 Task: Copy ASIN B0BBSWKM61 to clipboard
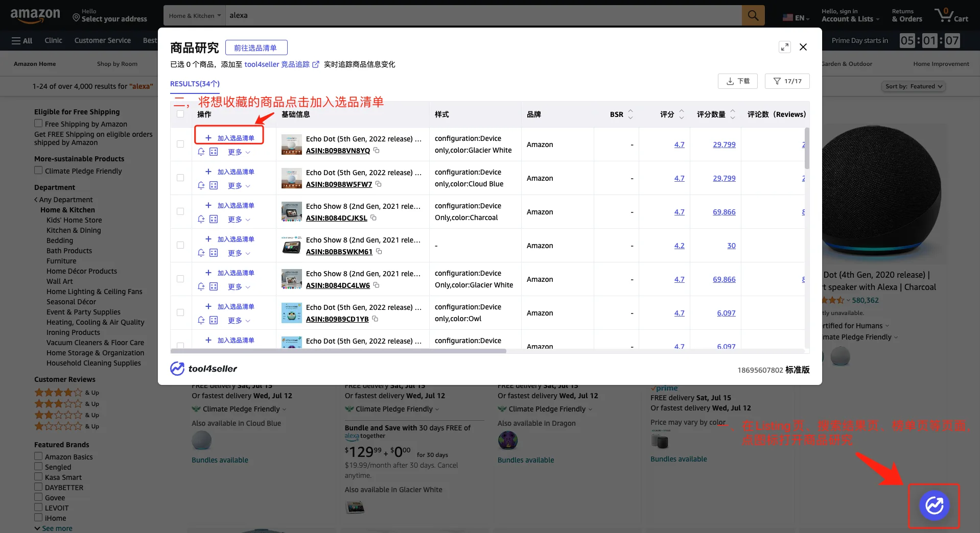pyautogui.click(x=379, y=252)
